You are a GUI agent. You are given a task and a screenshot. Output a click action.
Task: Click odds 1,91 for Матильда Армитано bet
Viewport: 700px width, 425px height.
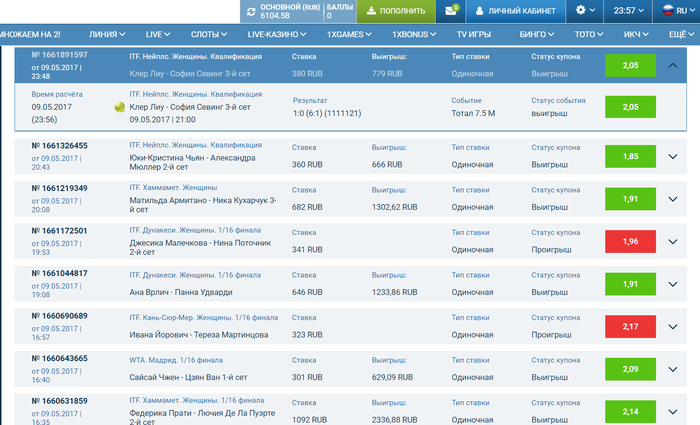[x=630, y=199]
